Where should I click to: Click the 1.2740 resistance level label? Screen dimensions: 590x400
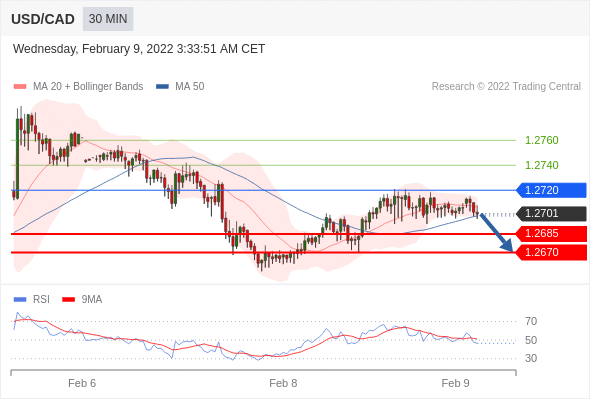[541, 165]
